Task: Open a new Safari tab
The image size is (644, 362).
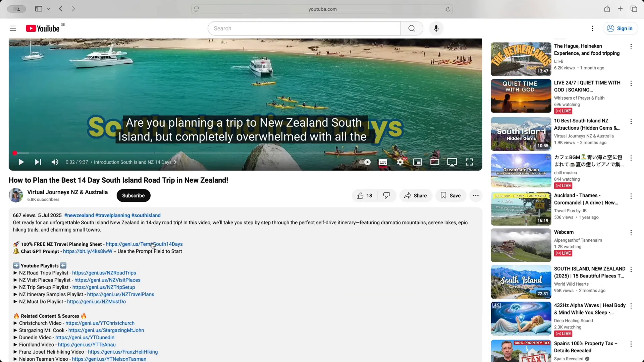Action: coord(620,9)
